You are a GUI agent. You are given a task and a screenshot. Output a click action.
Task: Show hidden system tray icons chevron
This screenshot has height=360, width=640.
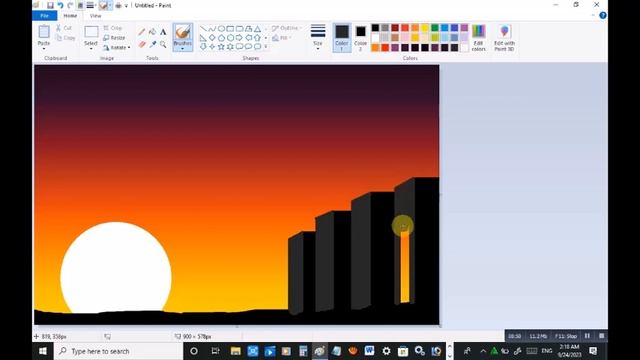[x=483, y=351]
